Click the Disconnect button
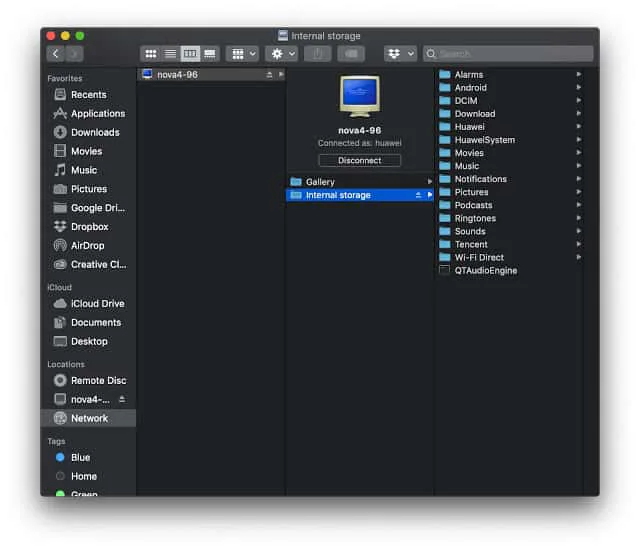Image resolution: width=640 pixels, height=550 pixels. coord(360,160)
